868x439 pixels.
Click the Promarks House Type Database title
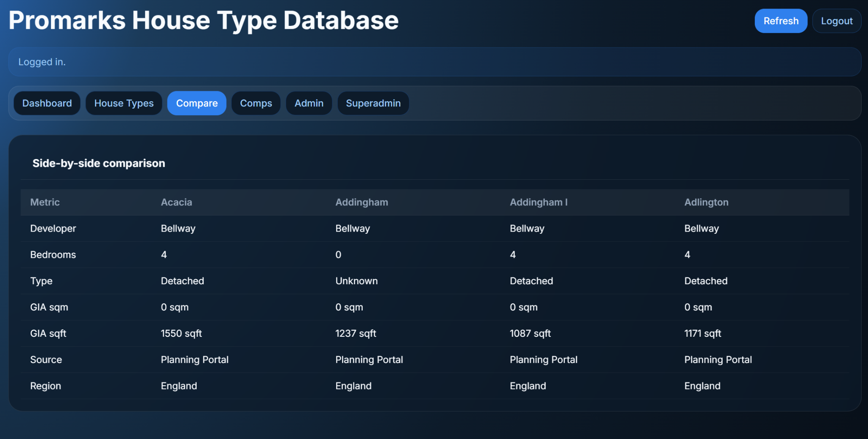(x=203, y=20)
